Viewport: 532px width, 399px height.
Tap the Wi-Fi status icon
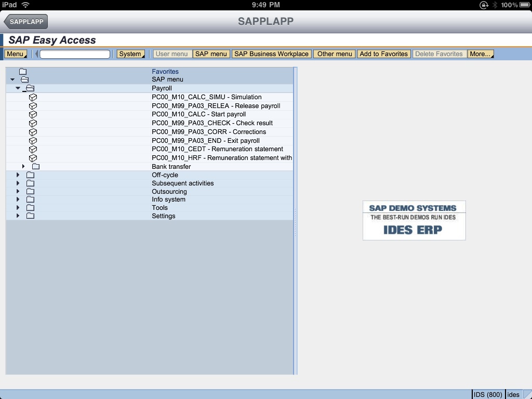coord(25,5)
